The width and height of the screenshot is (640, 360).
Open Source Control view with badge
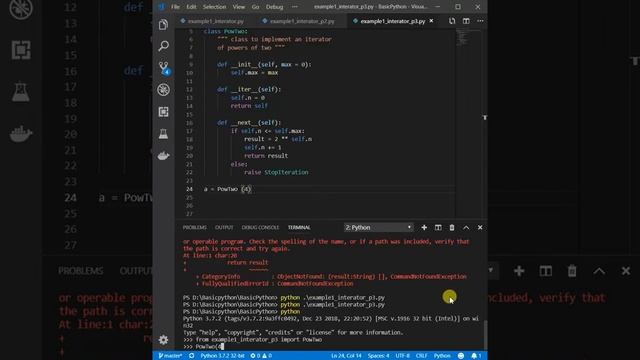tap(164, 68)
